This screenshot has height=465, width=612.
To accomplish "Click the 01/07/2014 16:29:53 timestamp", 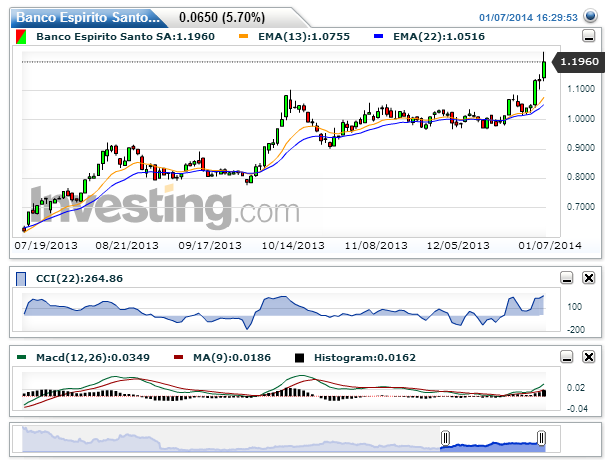I will pos(528,18).
